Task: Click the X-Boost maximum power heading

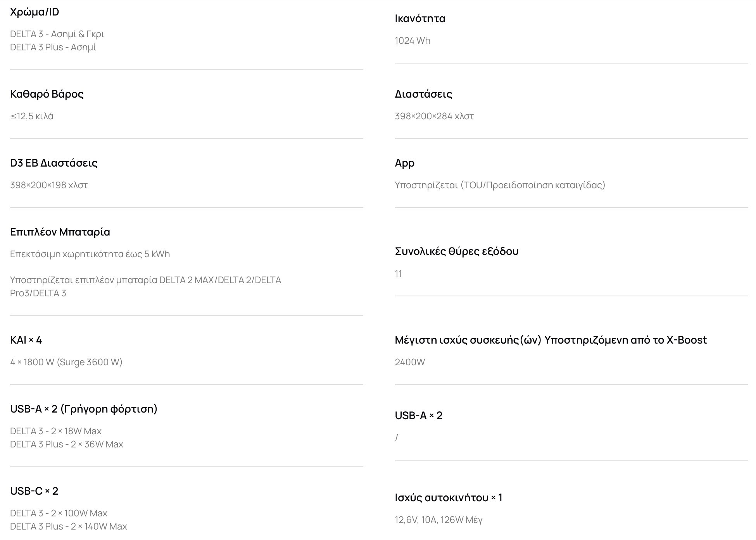Action: click(551, 340)
